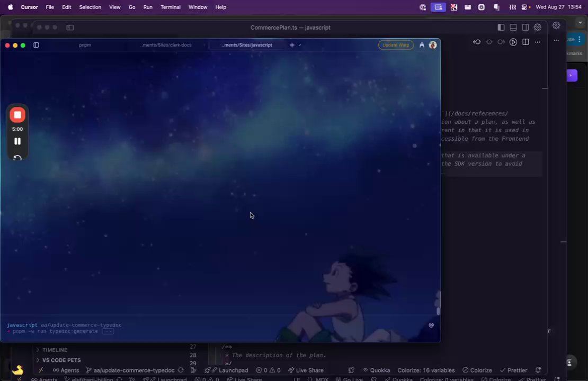The width and height of the screenshot is (588, 381).
Task: Open the notifications bell in status bar
Action: tap(538, 370)
